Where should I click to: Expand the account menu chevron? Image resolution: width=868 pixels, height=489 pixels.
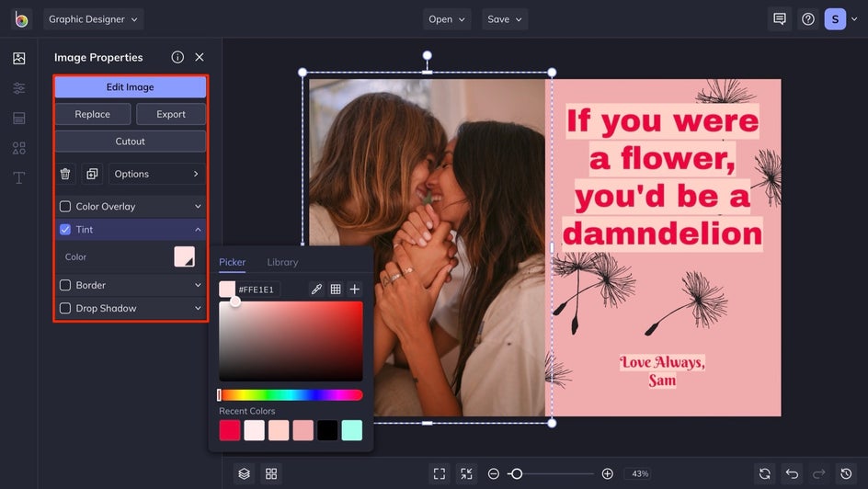pos(854,19)
